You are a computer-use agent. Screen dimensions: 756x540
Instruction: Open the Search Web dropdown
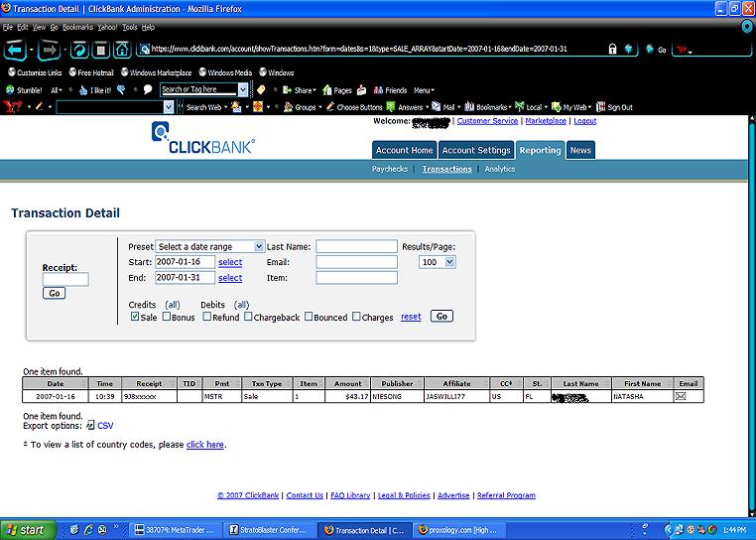click(205, 107)
